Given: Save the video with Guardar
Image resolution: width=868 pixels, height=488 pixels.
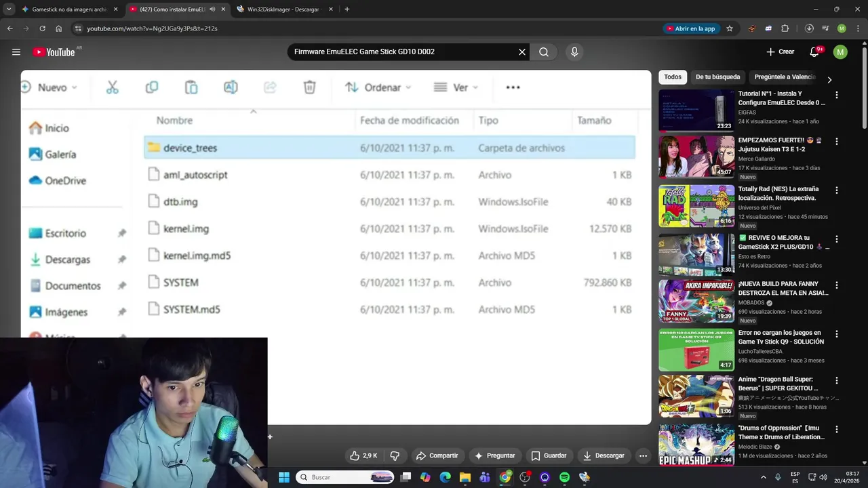Looking at the screenshot, I should point(549,455).
